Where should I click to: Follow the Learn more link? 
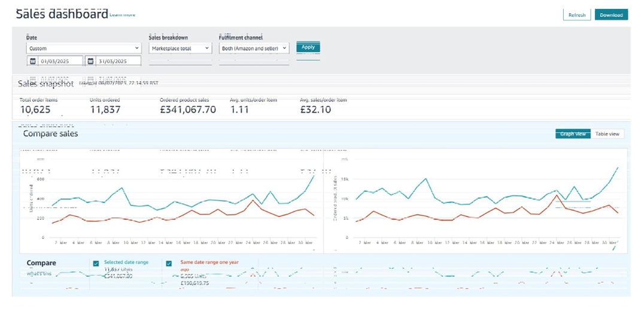pos(123,15)
